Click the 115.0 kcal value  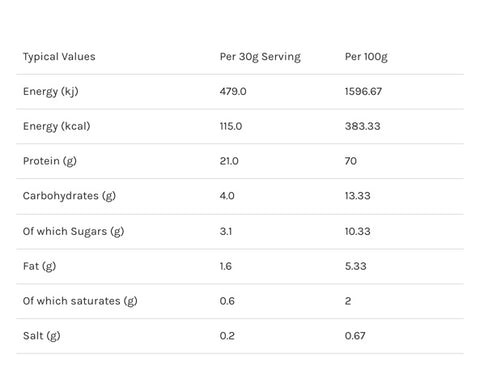pyautogui.click(x=231, y=126)
